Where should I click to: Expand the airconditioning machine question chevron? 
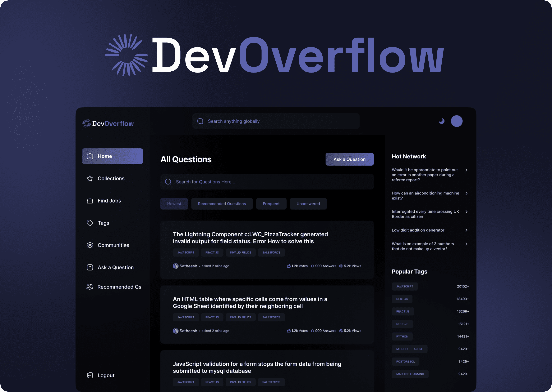click(467, 193)
